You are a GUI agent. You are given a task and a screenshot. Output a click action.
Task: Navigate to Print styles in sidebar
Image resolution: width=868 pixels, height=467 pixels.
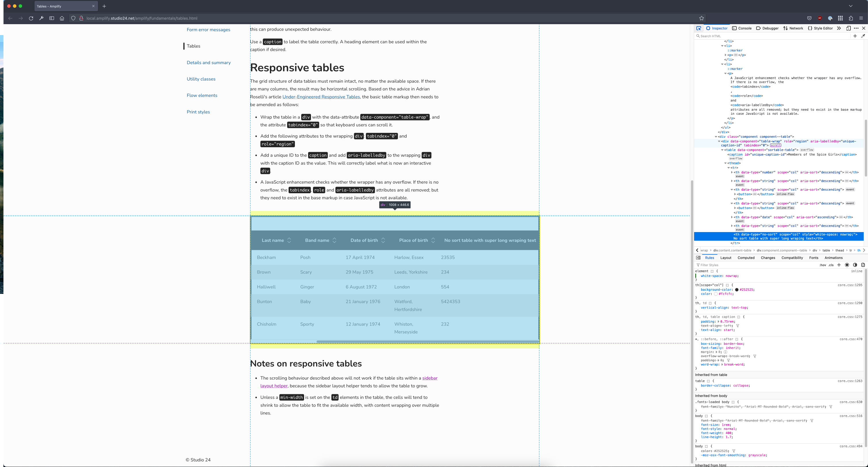click(x=198, y=112)
